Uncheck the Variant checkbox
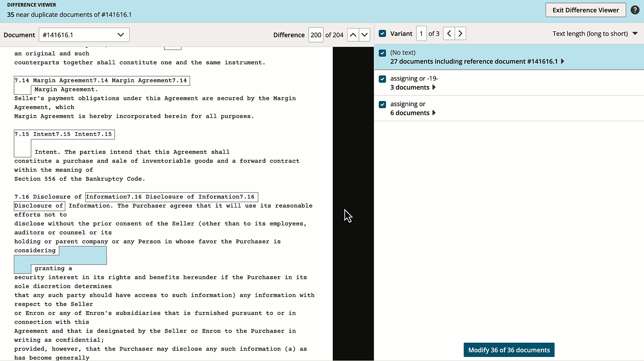This screenshot has width=644, height=361. (x=382, y=33)
